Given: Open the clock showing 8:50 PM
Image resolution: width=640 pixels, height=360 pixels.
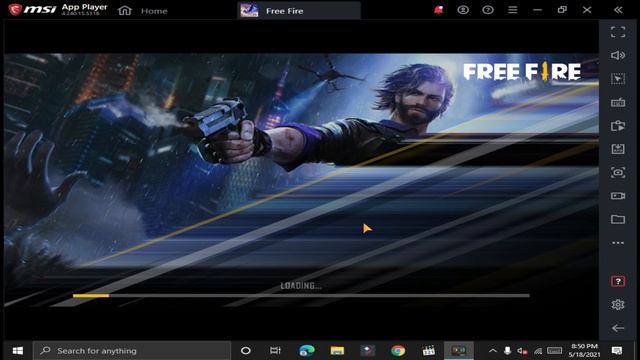Looking at the screenshot, I should 584,351.
